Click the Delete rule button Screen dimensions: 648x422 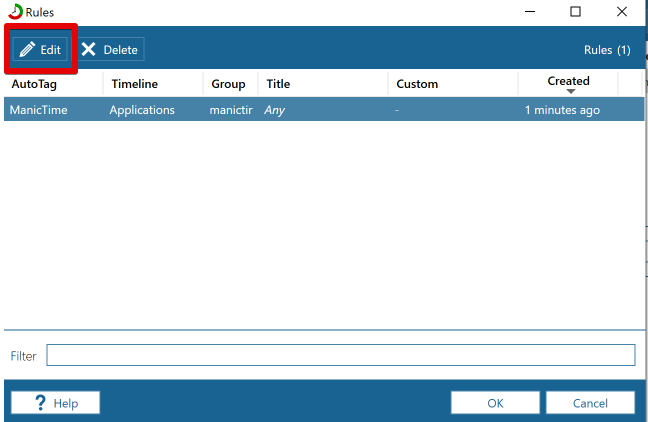pyautogui.click(x=110, y=50)
